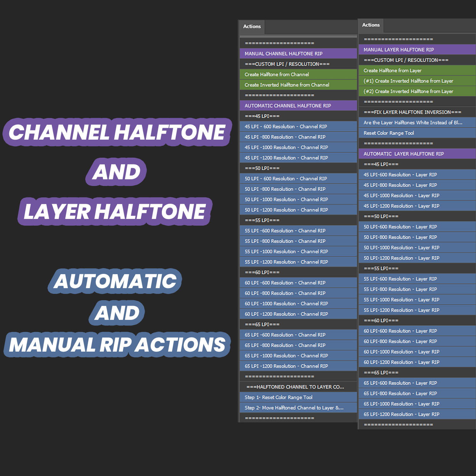Select 60 LPI-1200 Resolution - Layer RIP
This screenshot has height=476, width=476.
[x=417, y=362]
